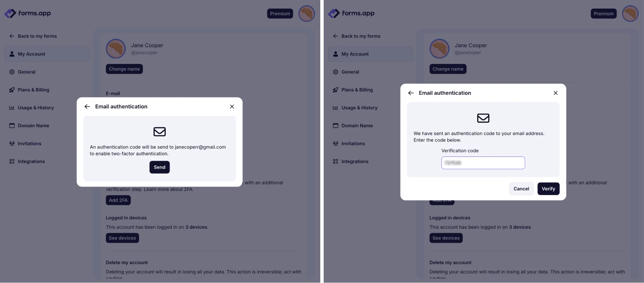Cancel the verification code dialog
This screenshot has height=283, width=644.
pyautogui.click(x=521, y=189)
